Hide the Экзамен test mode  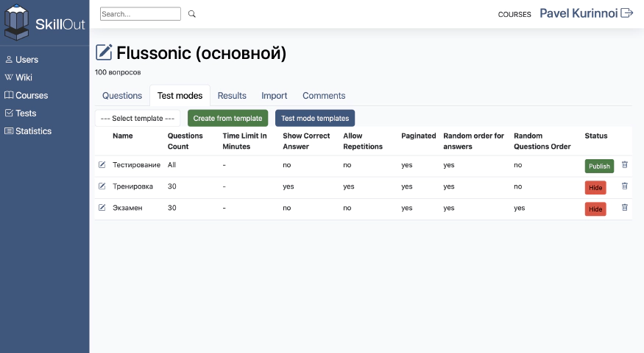click(x=595, y=209)
